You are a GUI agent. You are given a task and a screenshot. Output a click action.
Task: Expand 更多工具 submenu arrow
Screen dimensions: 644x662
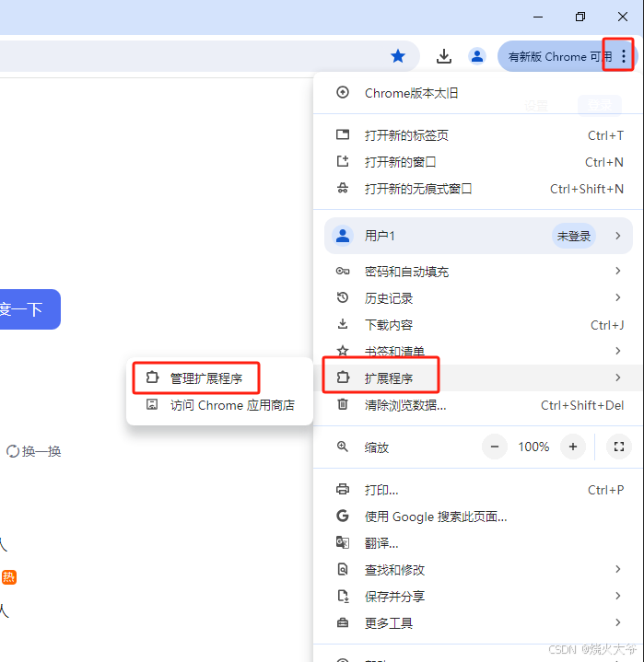[618, 622]
